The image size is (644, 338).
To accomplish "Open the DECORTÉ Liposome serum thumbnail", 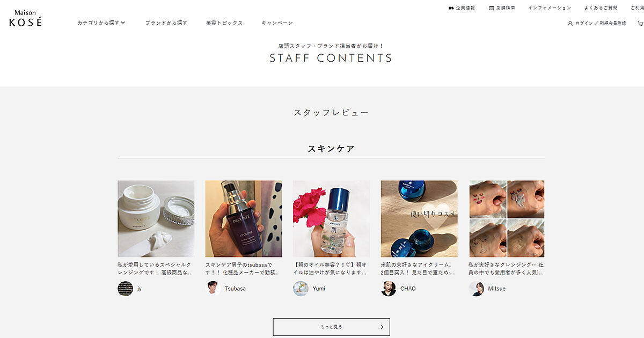I will [x=244, y=219].
